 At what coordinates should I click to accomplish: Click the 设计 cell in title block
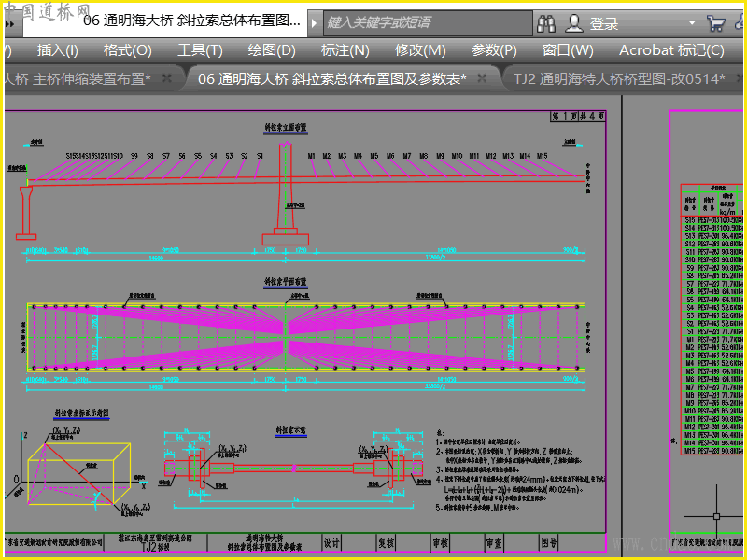pyautogui.click(x=331, y=542)
